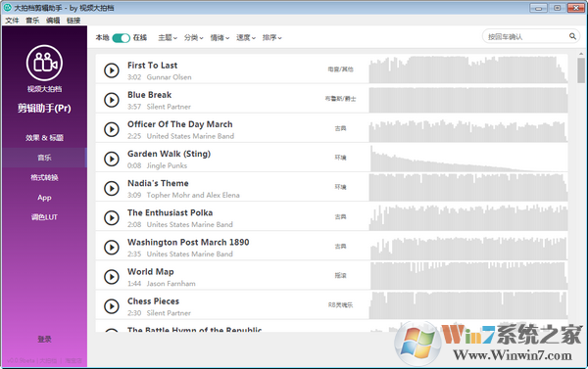Open the 调色LUT sidebar section

(44, 217)
